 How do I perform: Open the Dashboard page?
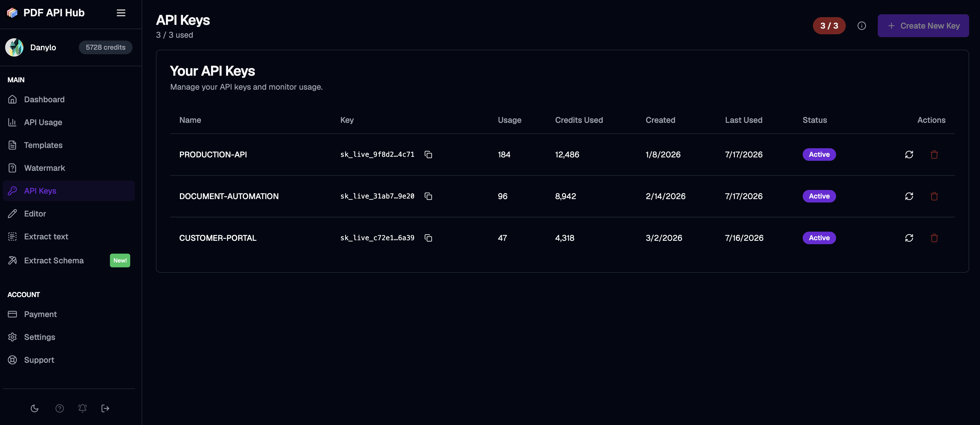point(69,99)
